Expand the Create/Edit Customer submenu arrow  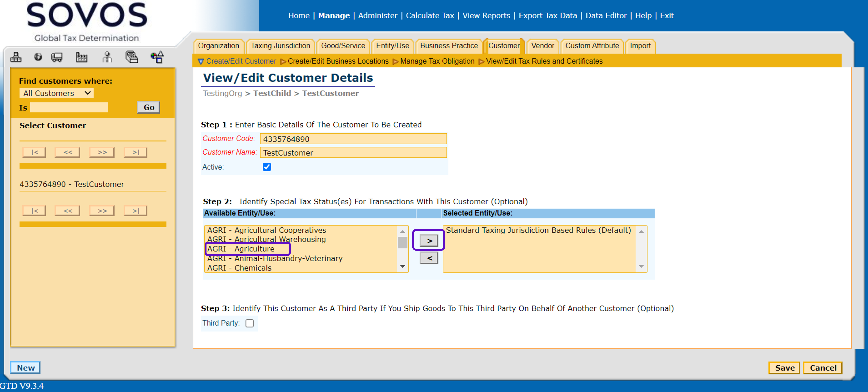[x=201, y=61]
